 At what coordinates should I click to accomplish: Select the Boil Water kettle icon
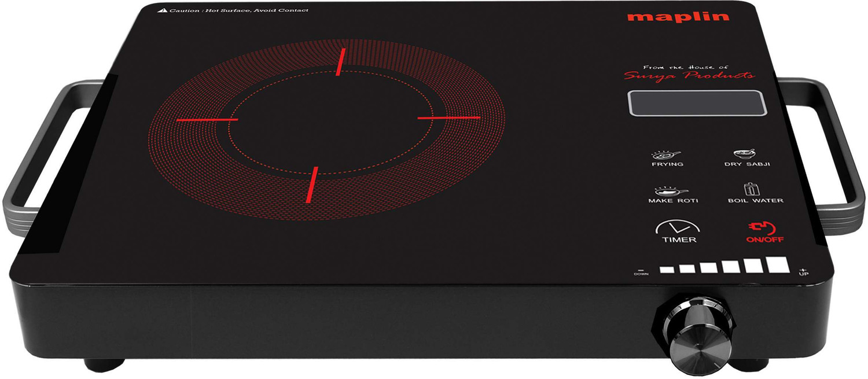(x=751, y=190)
